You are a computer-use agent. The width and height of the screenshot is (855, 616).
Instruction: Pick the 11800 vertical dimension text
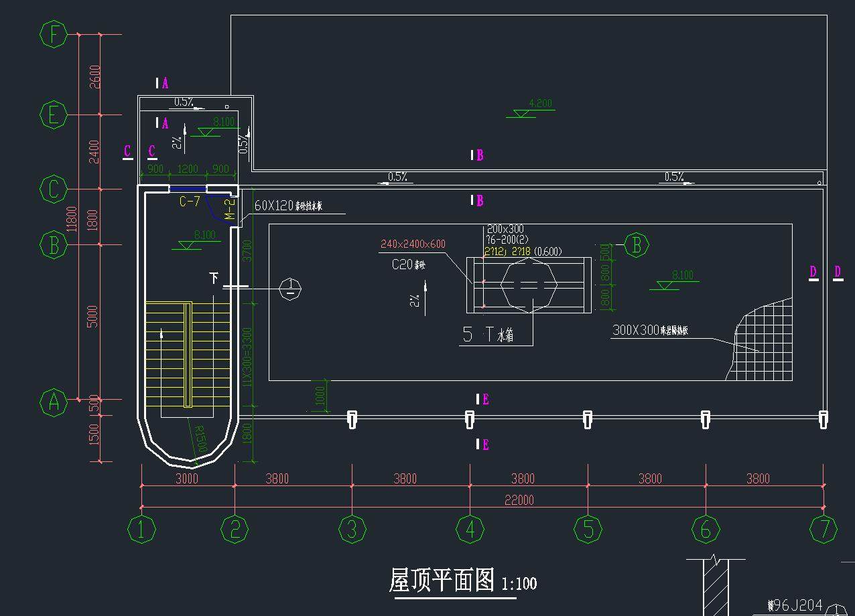[72, 218]
